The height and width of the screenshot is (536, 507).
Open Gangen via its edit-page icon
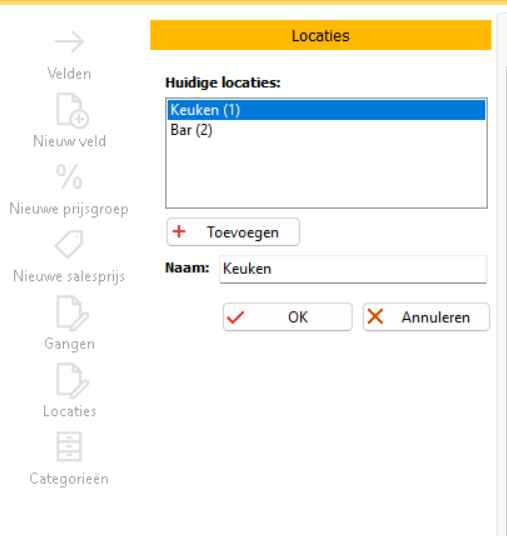point(72,313)
